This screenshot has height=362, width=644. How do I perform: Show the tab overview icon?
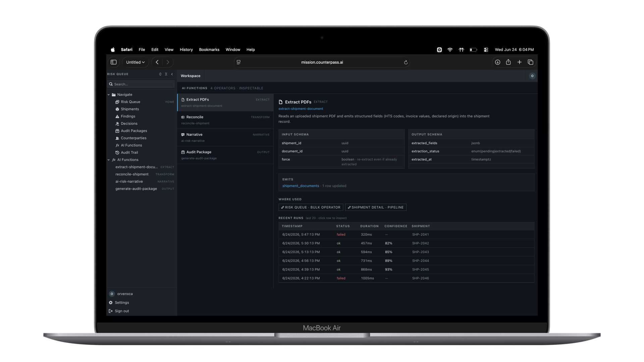pyautogui.click(x=530, y=62)
